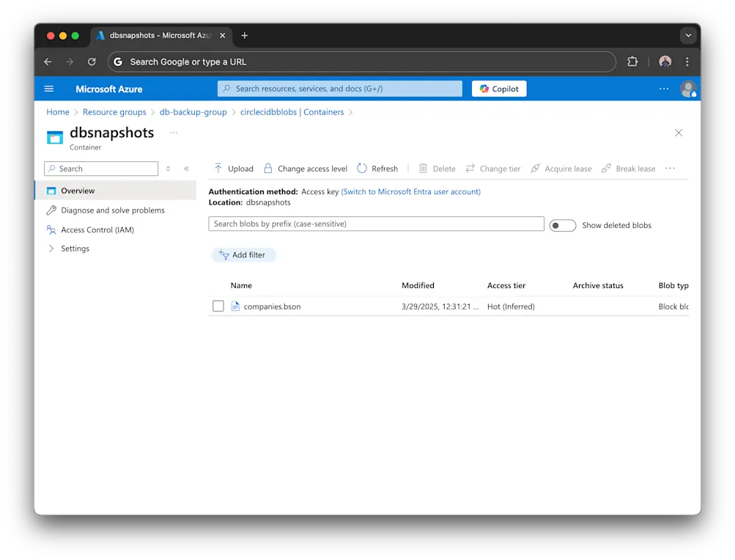The image size is (735, 560).
Task: Open Copilot from the top bar
Action: pos(498,88)
